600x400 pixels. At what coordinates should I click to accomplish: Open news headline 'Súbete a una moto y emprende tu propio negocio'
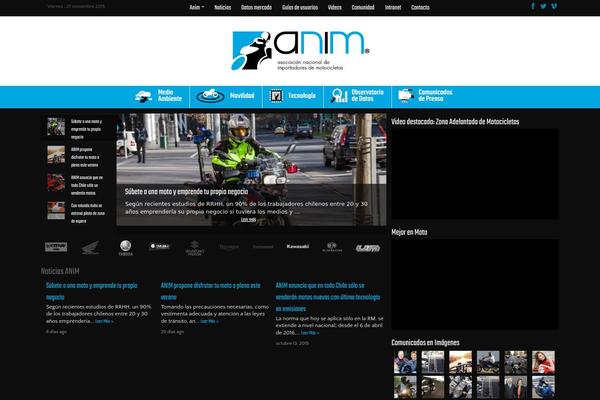tap(92, 291)
